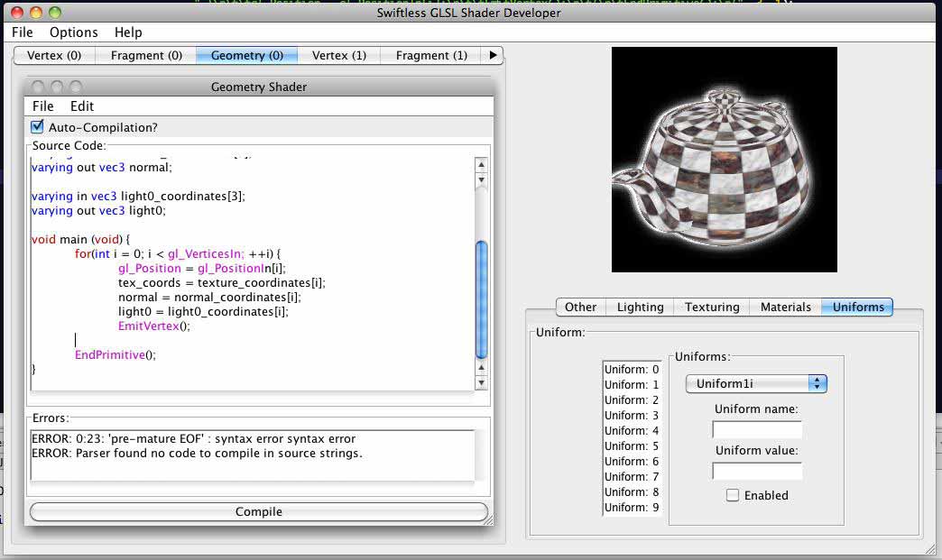The height and width of the screenshot is (560, 942).
Task: Toggle the Auto-Compilation checkbox
Action: [x=37, y=126]
